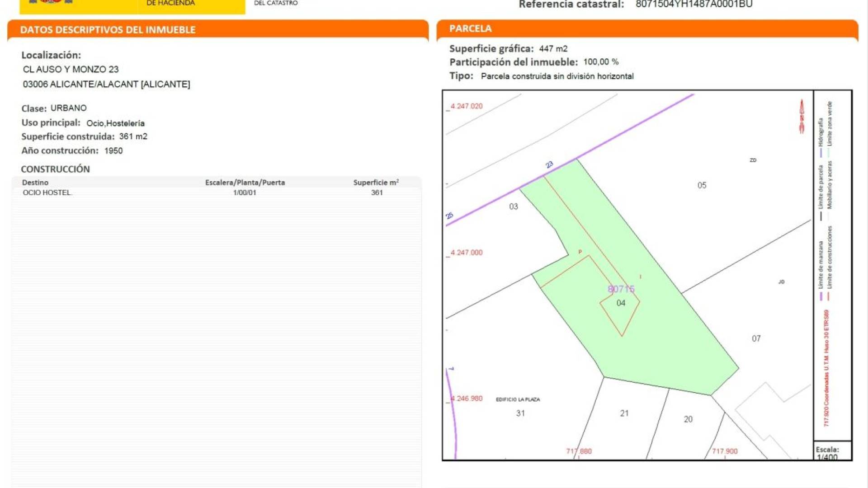The image size is (868, 488).
Task: Click the Datos Descriptivos del Inmueble header
Action: (x=108, y=30)
